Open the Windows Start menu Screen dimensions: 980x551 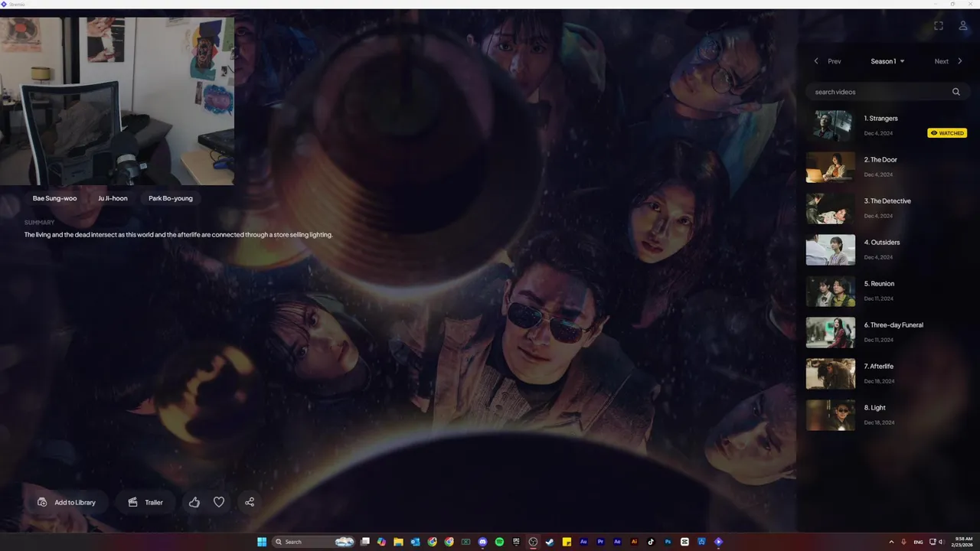[x=261, y=542]
